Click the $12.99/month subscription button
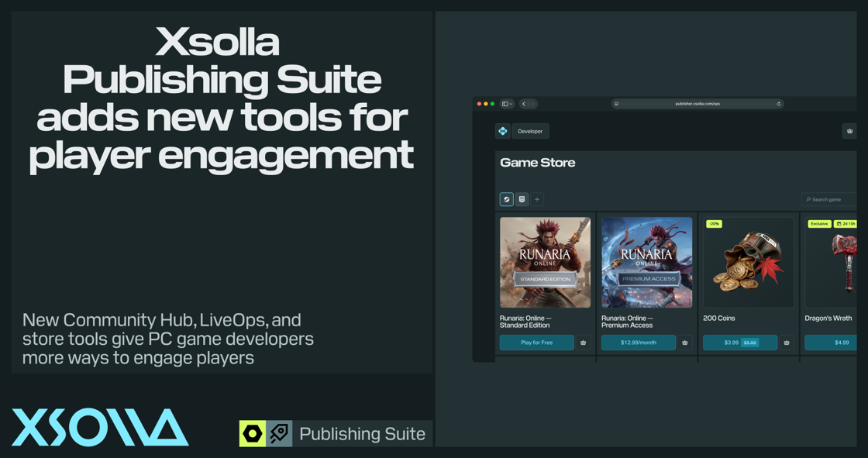868x458 pixels. click(639, 343)
